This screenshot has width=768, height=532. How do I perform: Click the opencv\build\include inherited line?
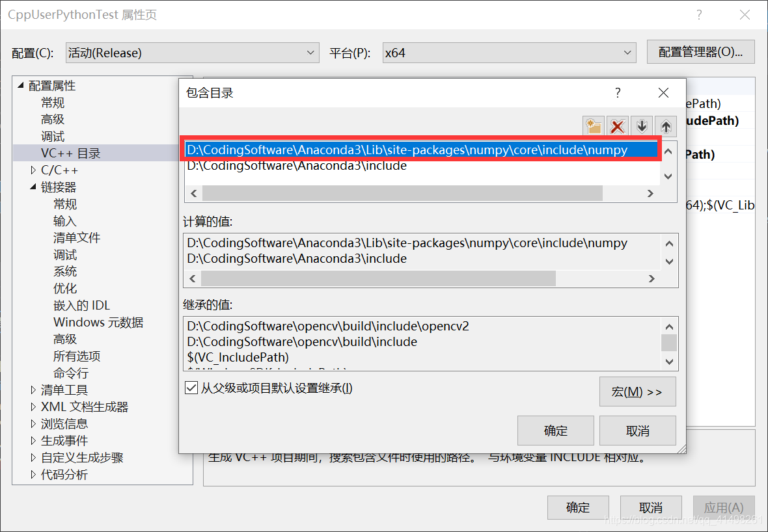point(302,341)
